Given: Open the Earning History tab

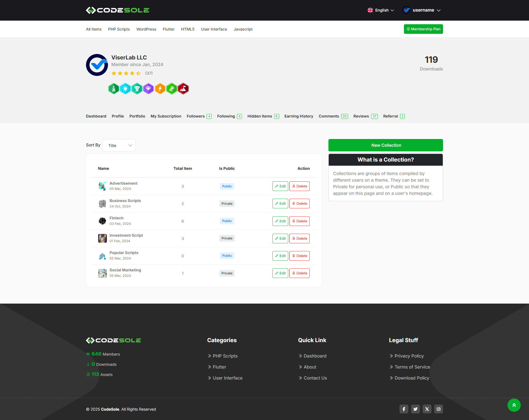Looking at the screenshot, I should coord(299,116).
